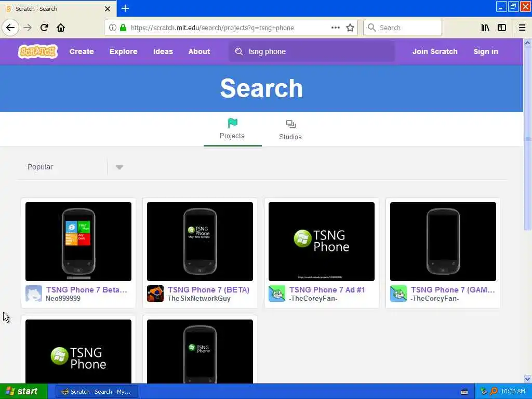Visit TheSixNetworkGuy author profile link

(199, 299)
